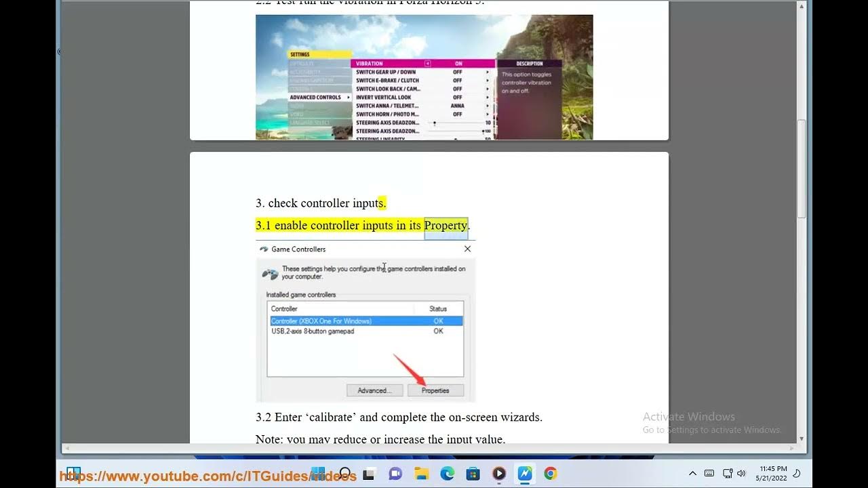Open the 11:45 PM clock and date
Viewport: 868px width, 488px height.
(773, 473)
